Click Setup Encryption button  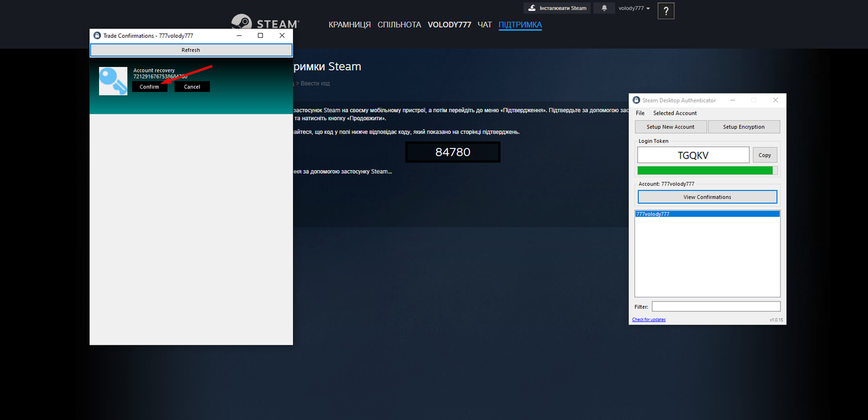coord(744,127)
